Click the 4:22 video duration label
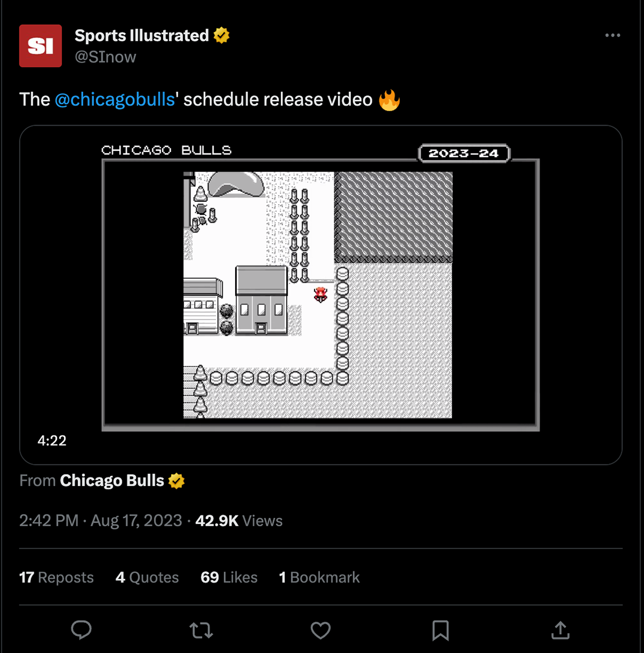 (x=52, y=441)
